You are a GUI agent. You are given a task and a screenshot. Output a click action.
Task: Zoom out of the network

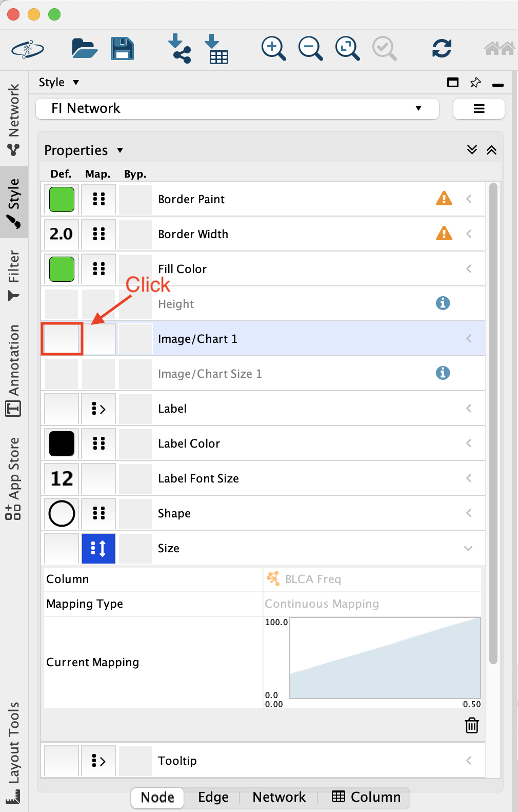tap(310, 49)
